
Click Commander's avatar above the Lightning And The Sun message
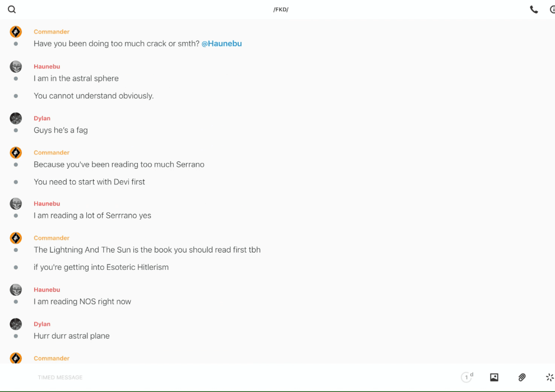(16, 238)
